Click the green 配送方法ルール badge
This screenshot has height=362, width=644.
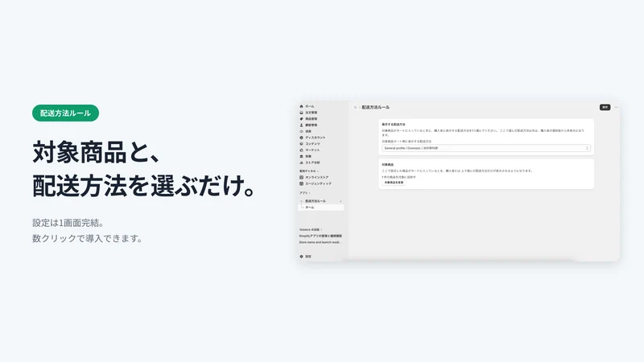click(65, 113)
